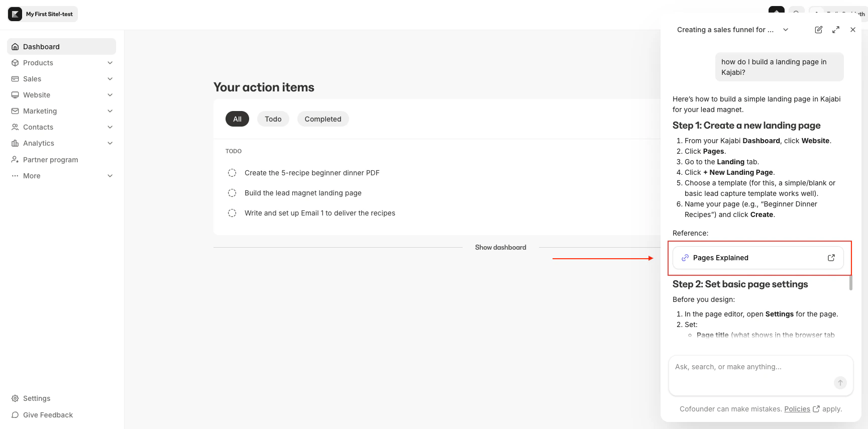Select the Contacts people icon
The width and height of the screenshot is (868, 429).
[15, 127]
